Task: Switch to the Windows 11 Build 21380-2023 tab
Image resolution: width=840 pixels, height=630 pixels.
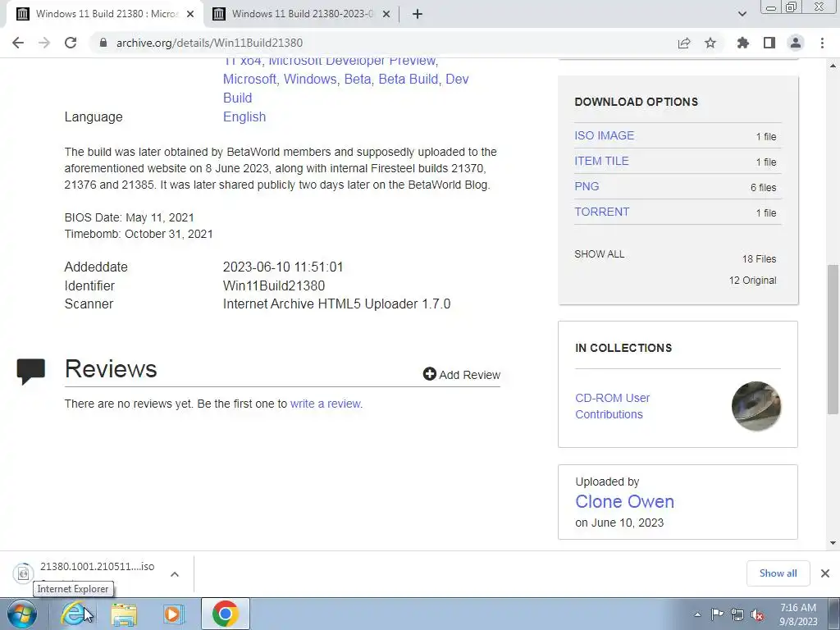Action: (x=302, y=15)
